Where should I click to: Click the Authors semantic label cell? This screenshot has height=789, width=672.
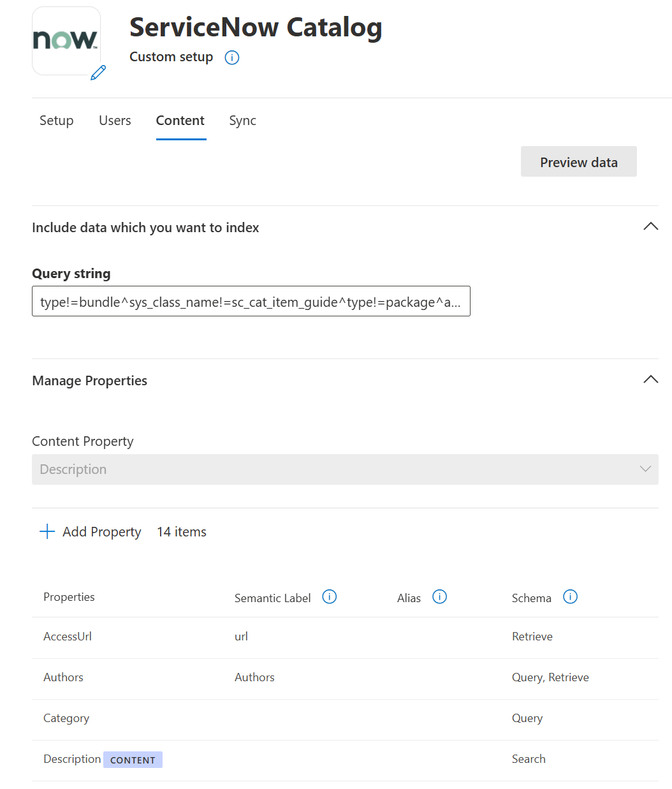(x=254, y=677)
